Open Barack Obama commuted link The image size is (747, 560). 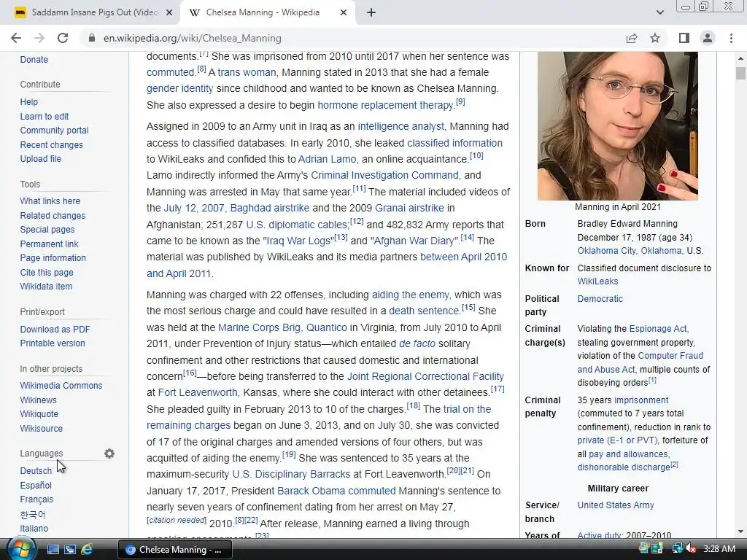pos(336,491)
